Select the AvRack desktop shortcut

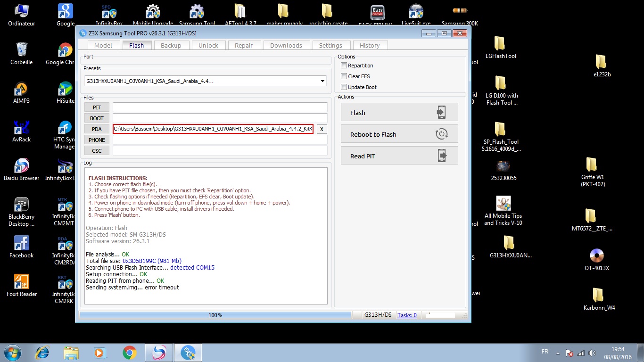pyautogui.click(x=21, y=131)
